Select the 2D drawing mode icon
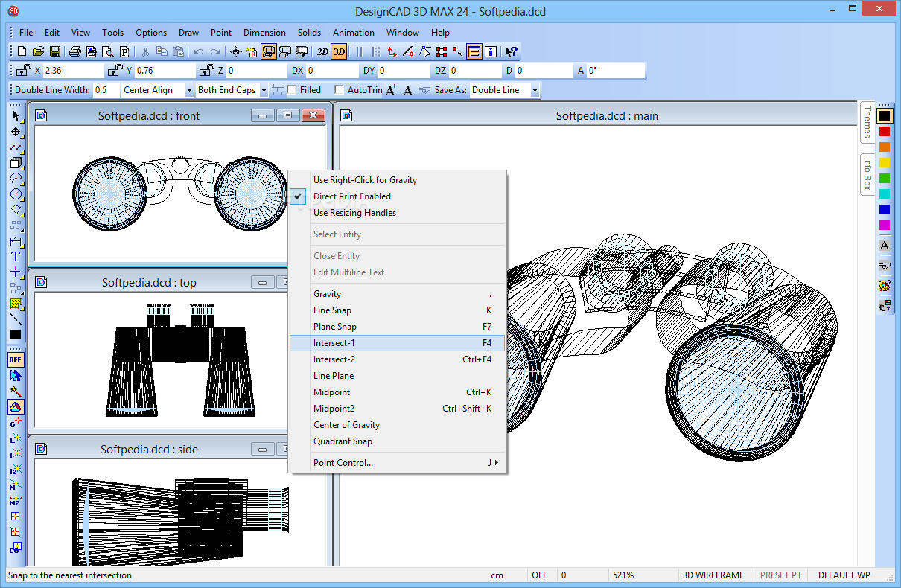 (322, 51)
